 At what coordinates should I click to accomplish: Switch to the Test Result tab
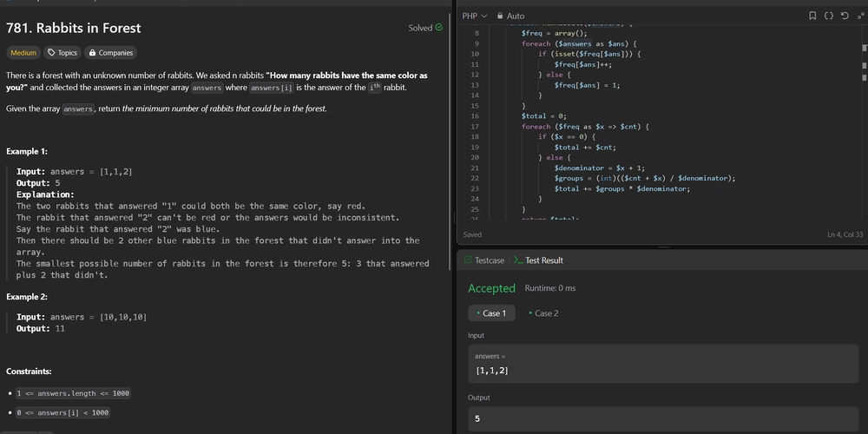coord(538,260)
